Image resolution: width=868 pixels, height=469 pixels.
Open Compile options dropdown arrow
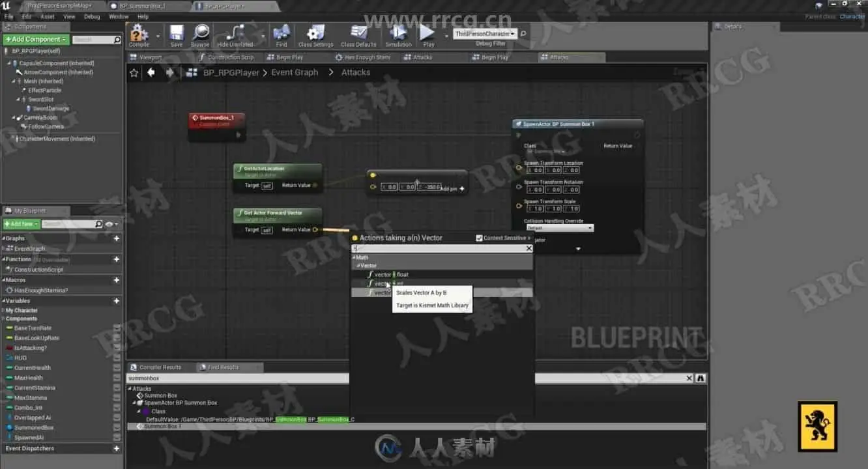coord(158,36)
